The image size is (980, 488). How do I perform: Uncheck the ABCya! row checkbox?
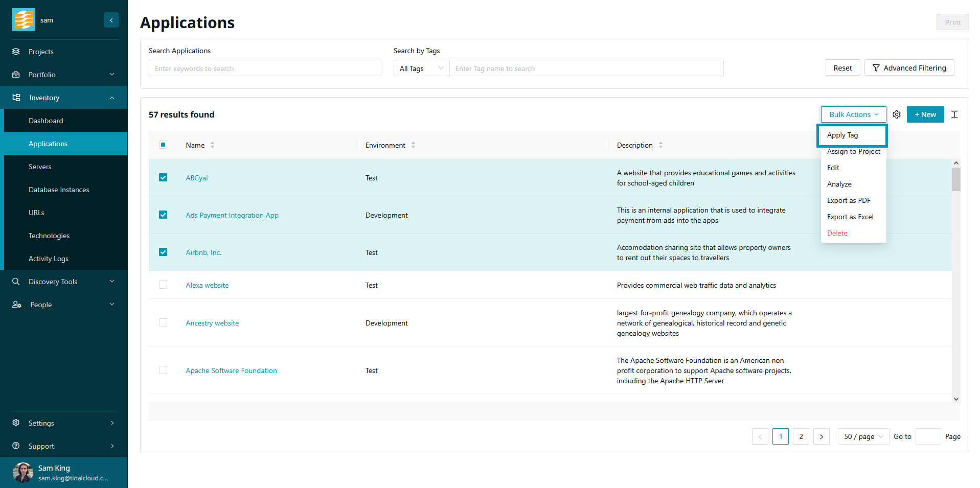tap(163, 178)
